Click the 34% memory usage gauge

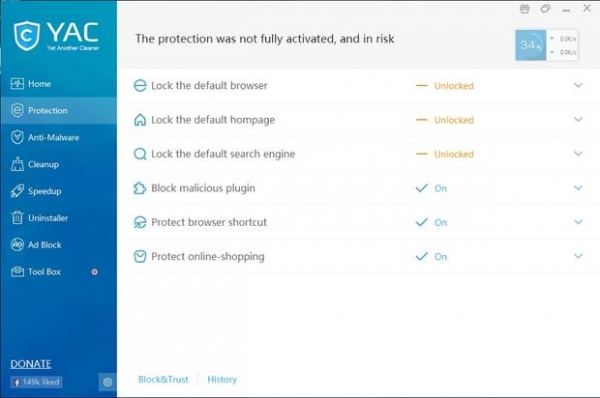tap(530, 45)
